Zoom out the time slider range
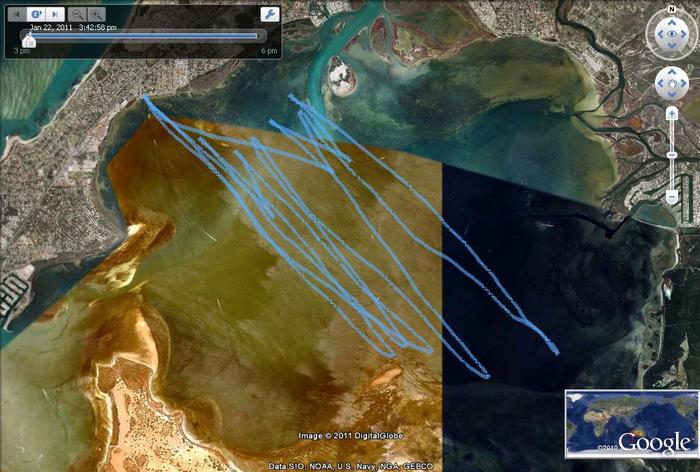The width and height of the screenshot is (700, 472). pos(79,14)
